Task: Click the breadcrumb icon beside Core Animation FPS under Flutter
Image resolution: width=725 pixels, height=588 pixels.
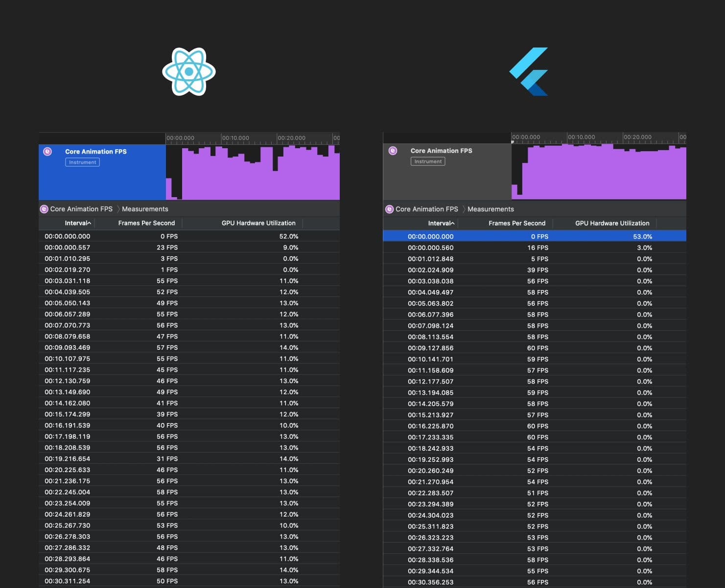Action: (390, 209)
